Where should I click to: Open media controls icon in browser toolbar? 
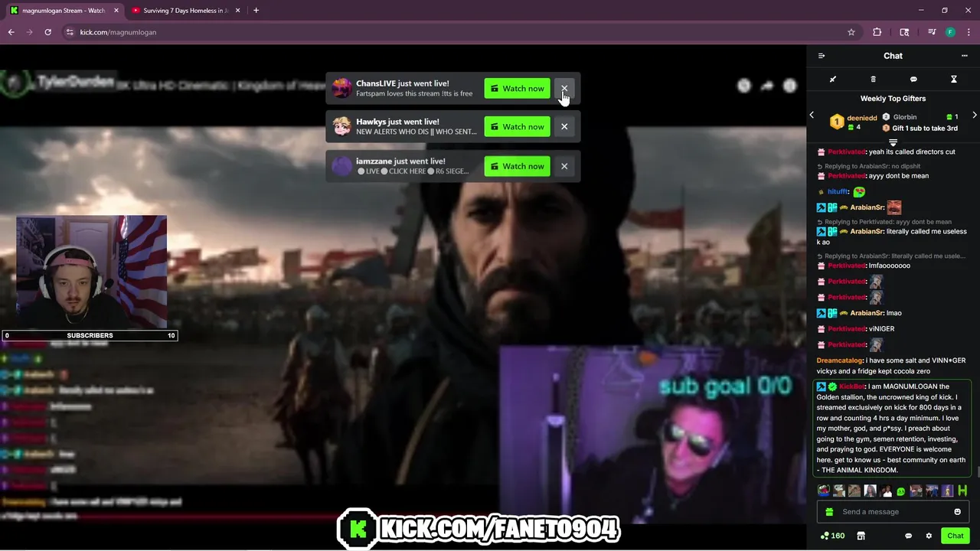pyautogui.click(x=932, y=32)
